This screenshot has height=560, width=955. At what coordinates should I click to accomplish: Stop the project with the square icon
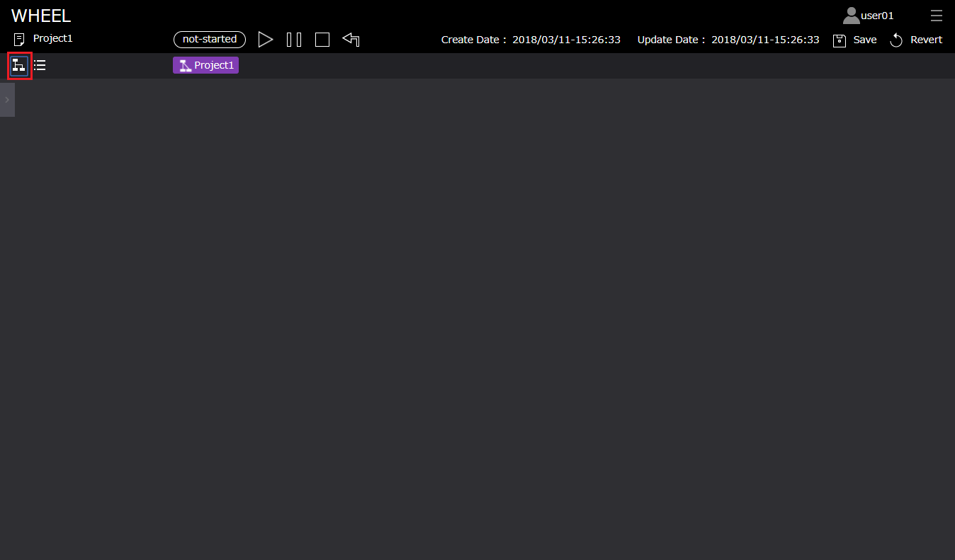tap(322, 40)
